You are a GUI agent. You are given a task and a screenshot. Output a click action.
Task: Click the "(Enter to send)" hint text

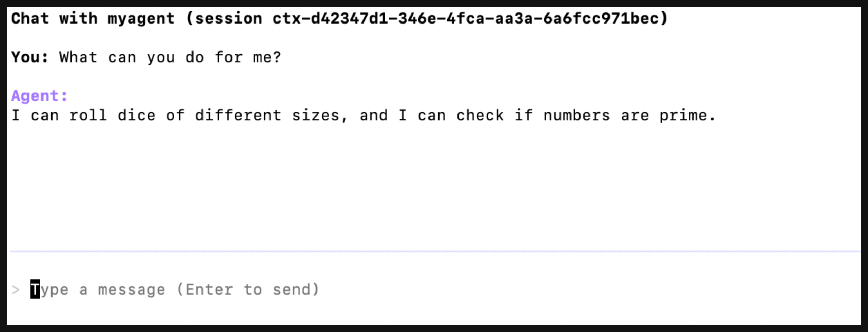click(248, 290)
